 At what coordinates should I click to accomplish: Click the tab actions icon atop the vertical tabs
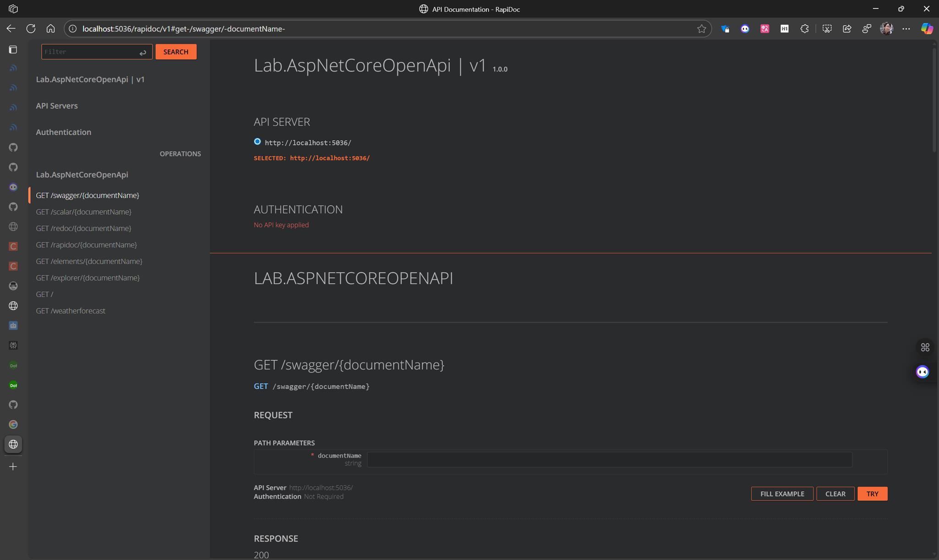[13, 49]
